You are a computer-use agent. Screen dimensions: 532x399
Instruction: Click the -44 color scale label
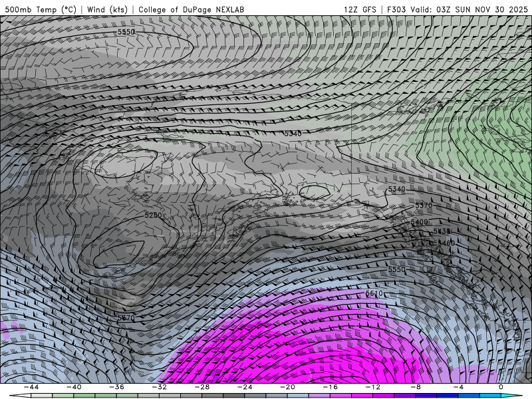click(x=31, y=387)
